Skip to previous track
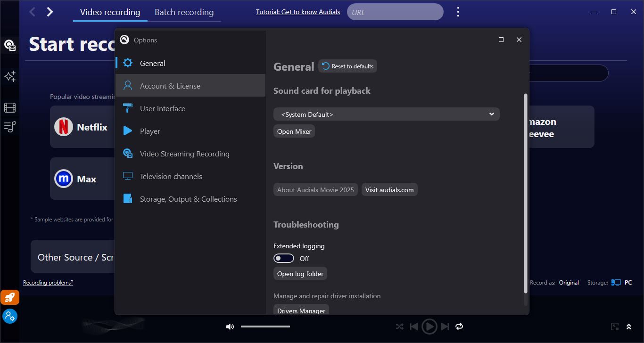 pyautogui.click(x=414, y=327)
